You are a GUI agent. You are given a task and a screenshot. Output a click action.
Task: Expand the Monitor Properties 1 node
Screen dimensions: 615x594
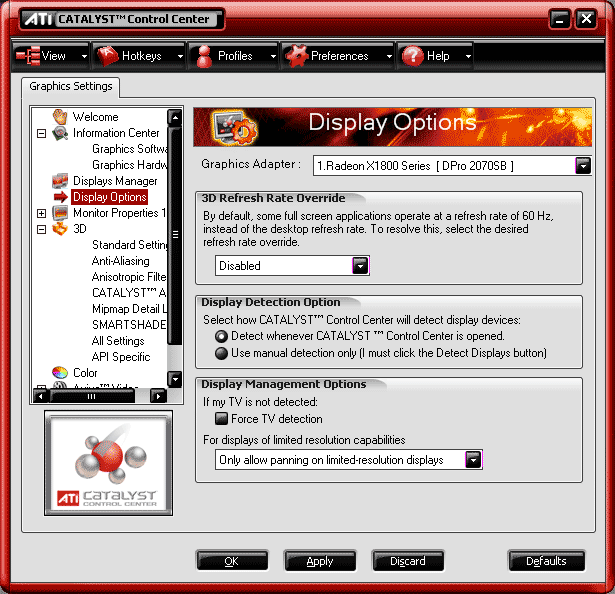[x=41, y=213]
